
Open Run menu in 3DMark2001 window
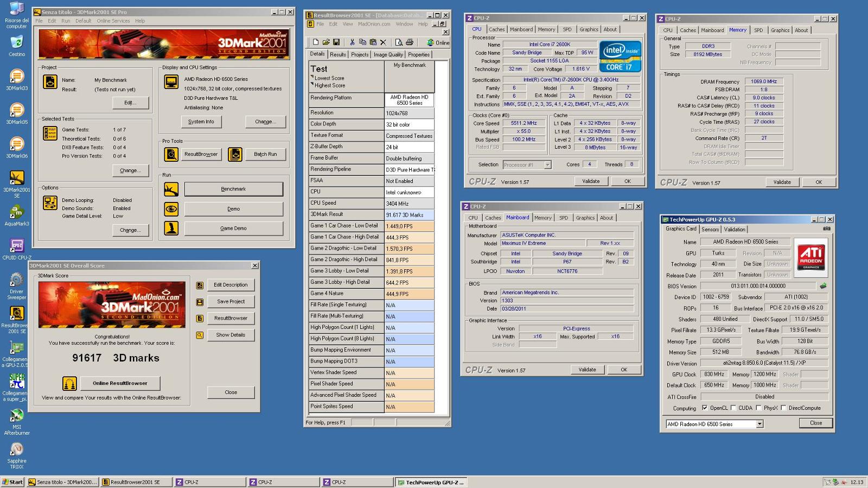click(x=66, y=21)
